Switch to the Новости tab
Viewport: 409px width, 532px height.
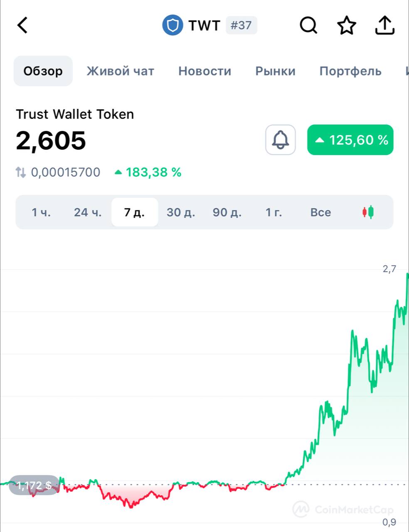204,71
